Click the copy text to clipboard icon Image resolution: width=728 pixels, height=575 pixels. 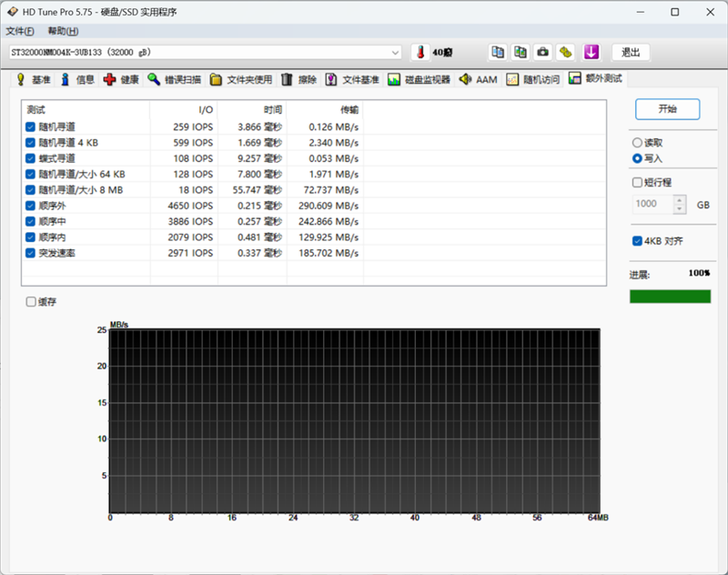click(x=498, y=52)
